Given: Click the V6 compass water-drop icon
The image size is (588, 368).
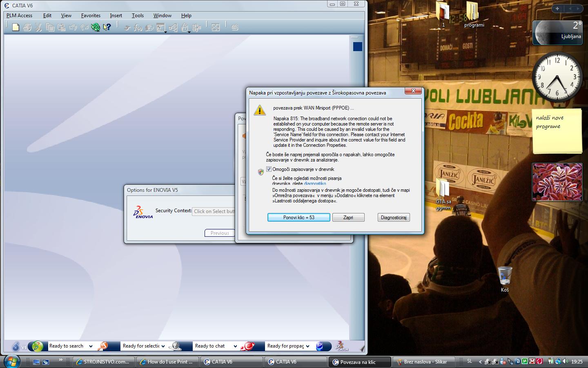Looking at the screenshot, I should click(x=16, y=346).
